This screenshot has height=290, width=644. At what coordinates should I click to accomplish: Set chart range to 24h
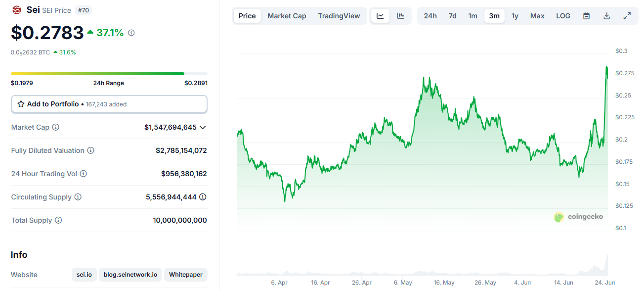pos(430,16)
